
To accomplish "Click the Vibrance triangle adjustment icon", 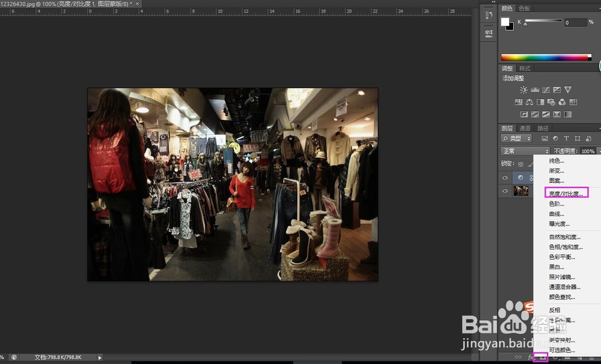I will [567, 90].
